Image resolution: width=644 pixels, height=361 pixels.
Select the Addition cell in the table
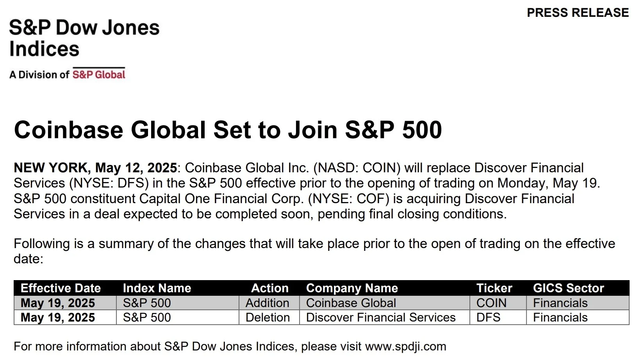pos(268,303)
